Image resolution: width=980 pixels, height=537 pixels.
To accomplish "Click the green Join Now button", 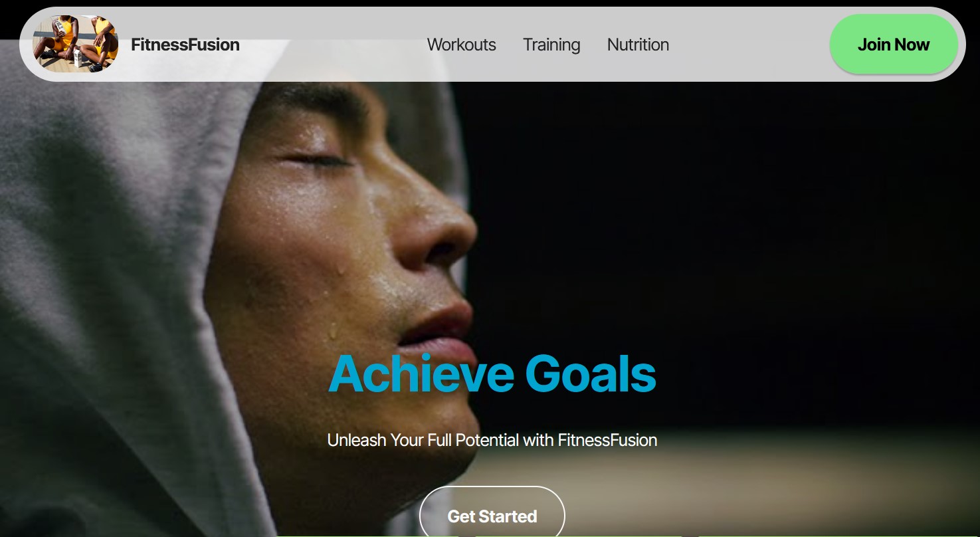I will (x=894, y=45).
